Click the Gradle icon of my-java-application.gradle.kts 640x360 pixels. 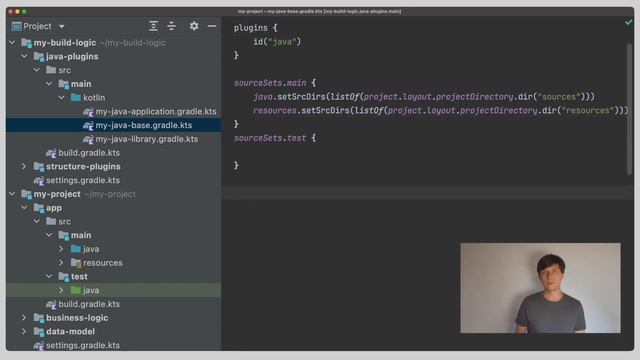[x=88, y=112]
